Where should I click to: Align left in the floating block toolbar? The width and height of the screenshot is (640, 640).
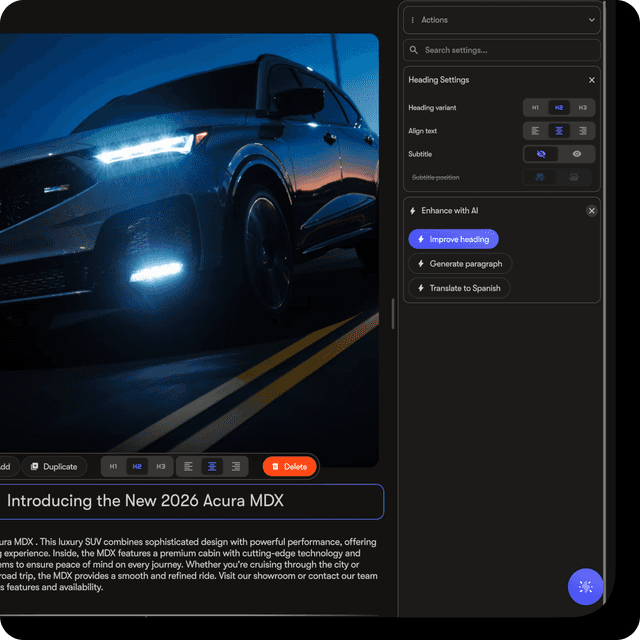point(188,467)
